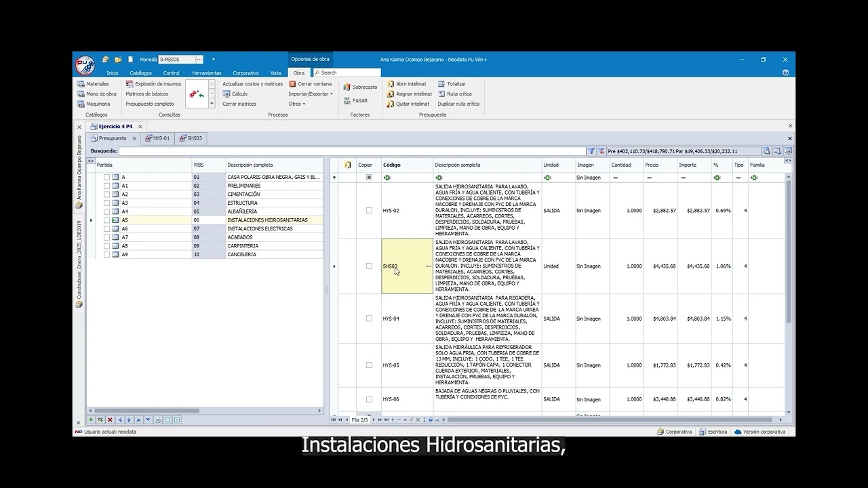Tick the Copiar checkbox for SHS03
868x488 pixels.
click(x=369, y=266)
